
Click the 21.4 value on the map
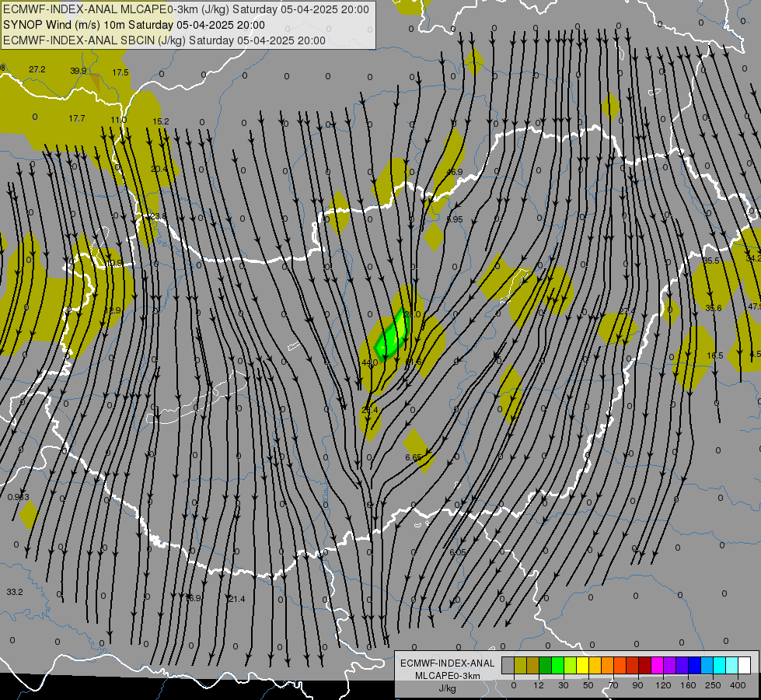pos(237,599)
